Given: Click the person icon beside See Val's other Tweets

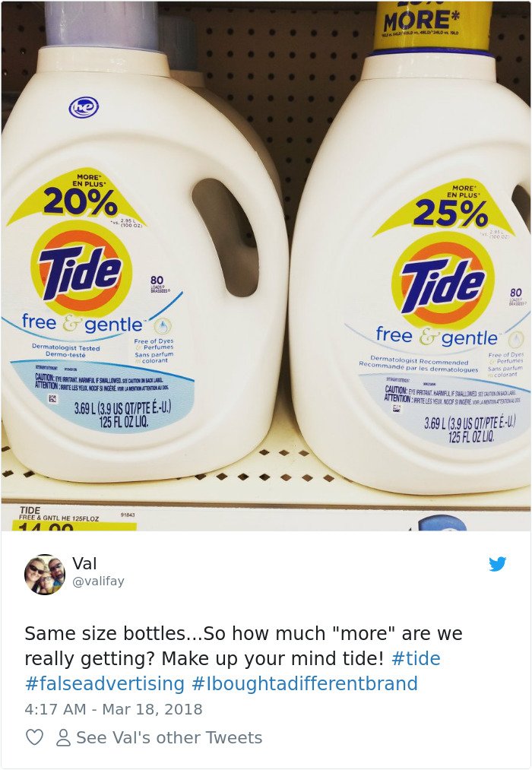Looking at the screenshot, I should point(63,737).
